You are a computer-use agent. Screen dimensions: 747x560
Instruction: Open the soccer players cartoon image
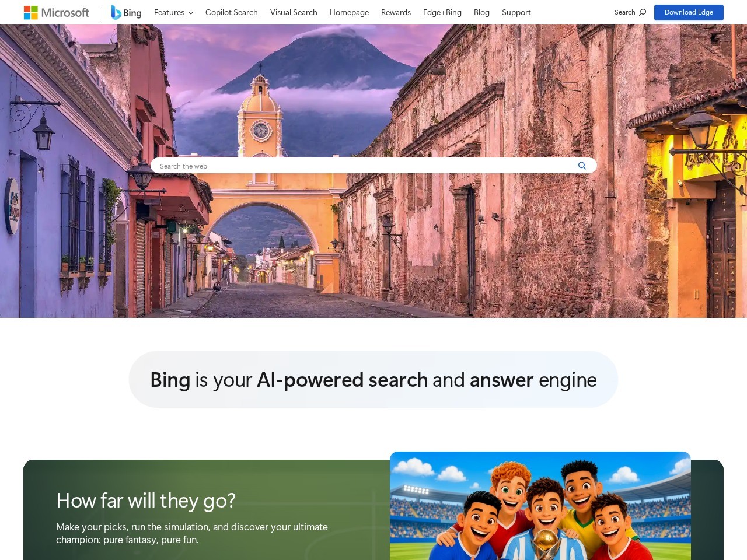pyautogui.click(x=540, y=506)
